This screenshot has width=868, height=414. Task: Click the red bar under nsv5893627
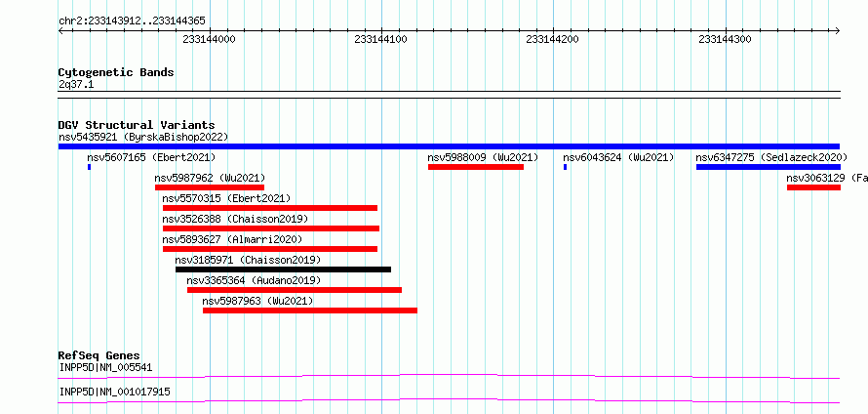pyautogui.click(x=270, y=249)
